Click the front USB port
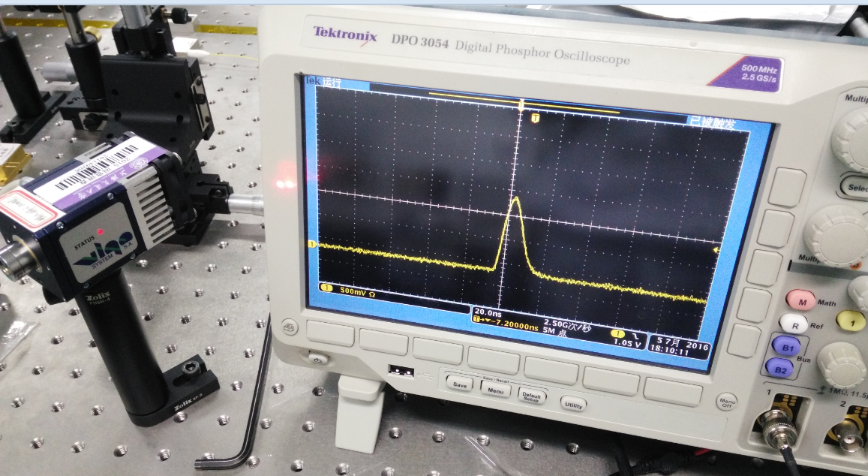 (401, 372)
